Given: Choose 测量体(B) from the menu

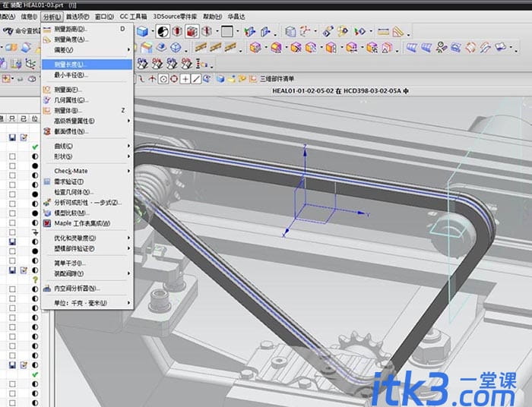Looking at the screenshot, I should 87,110.
